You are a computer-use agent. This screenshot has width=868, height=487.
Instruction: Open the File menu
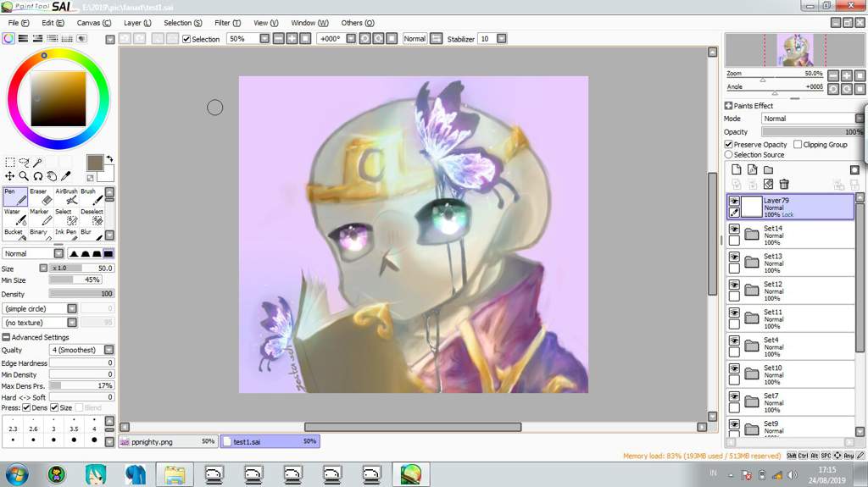(x=19, y=23)
